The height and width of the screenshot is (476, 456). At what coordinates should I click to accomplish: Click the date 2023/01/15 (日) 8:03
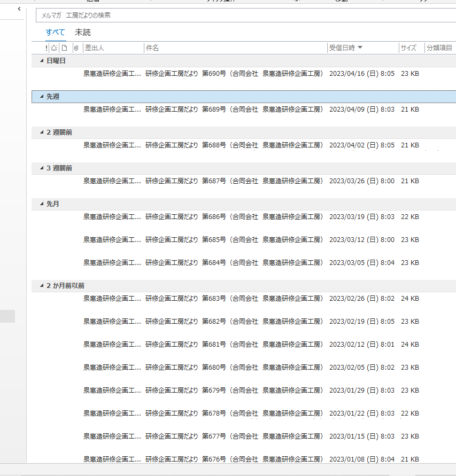pos(362,436)
